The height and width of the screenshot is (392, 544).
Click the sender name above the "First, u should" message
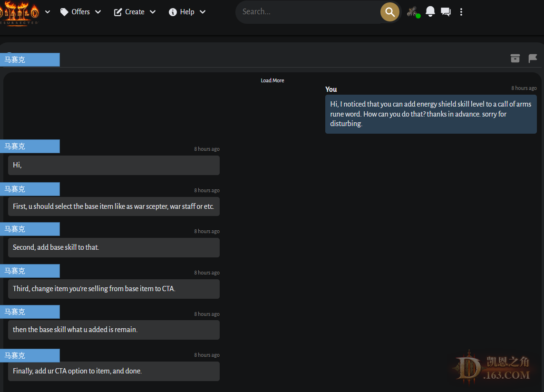coord(30,189)
